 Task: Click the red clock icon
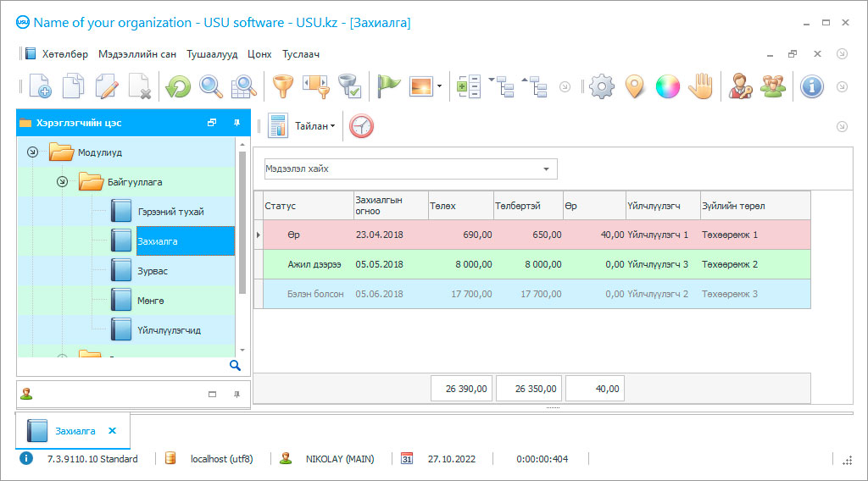pos(361,126)
